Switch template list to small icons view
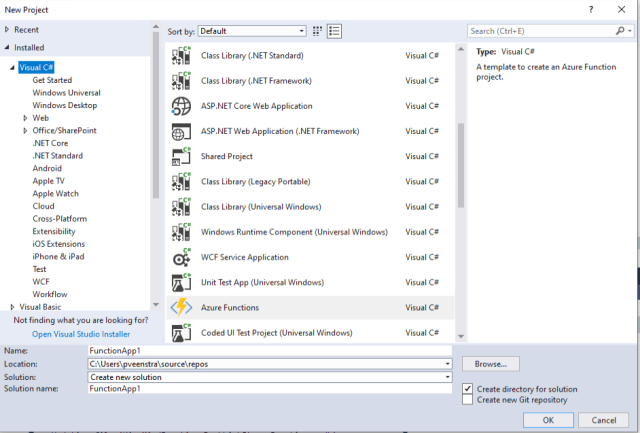Screen dimensions: 640x433 (x=317, y=31)
